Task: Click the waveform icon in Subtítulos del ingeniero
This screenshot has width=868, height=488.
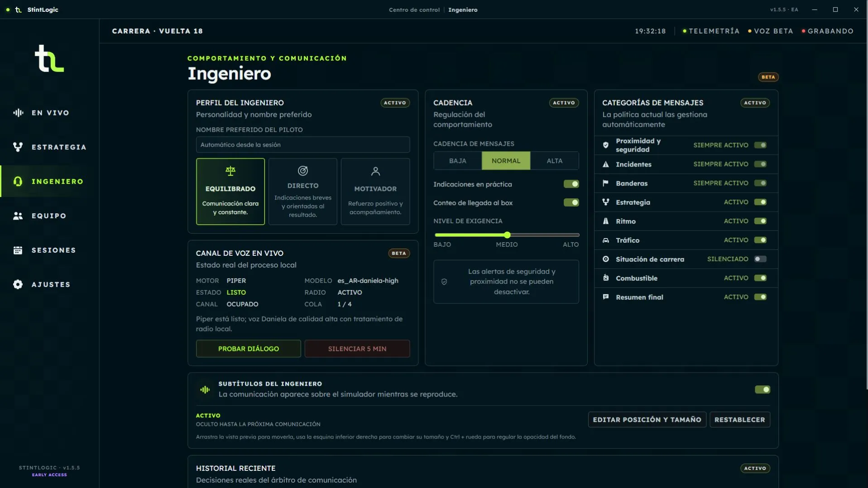Action: coord(205,389)
